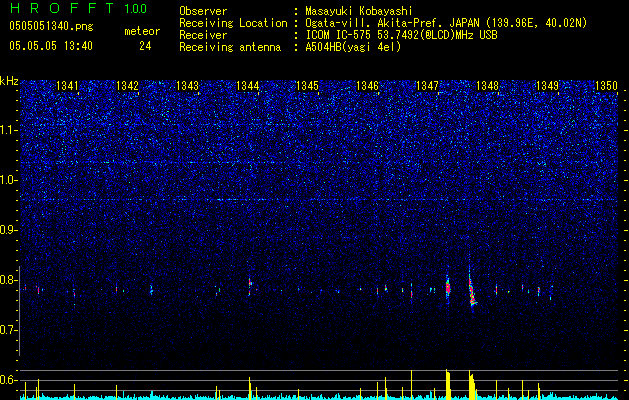The height and width of the screenshot is (400, 629).
Task: Click the 1.0 kHz axis label
Action: point(9,180)
